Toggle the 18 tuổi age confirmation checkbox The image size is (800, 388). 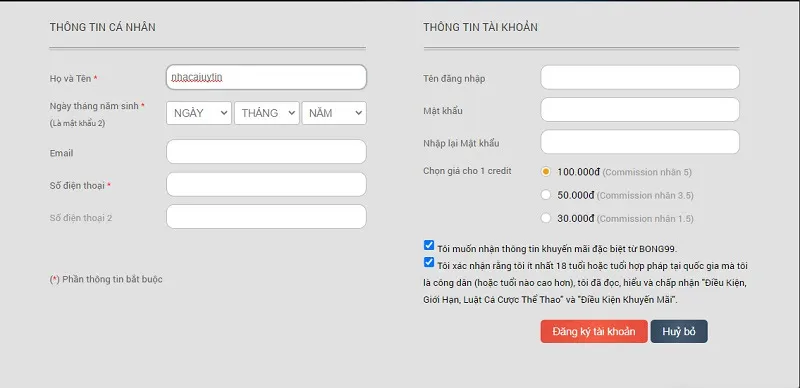429,262
